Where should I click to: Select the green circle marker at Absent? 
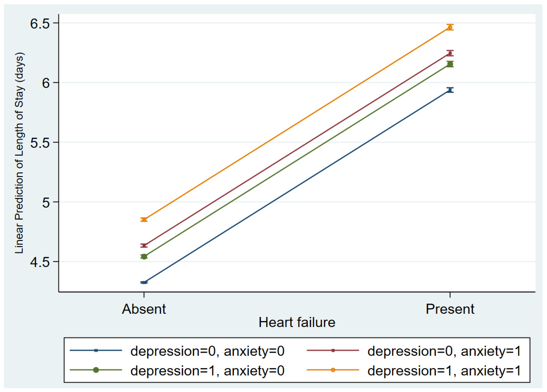pos(144,257)
